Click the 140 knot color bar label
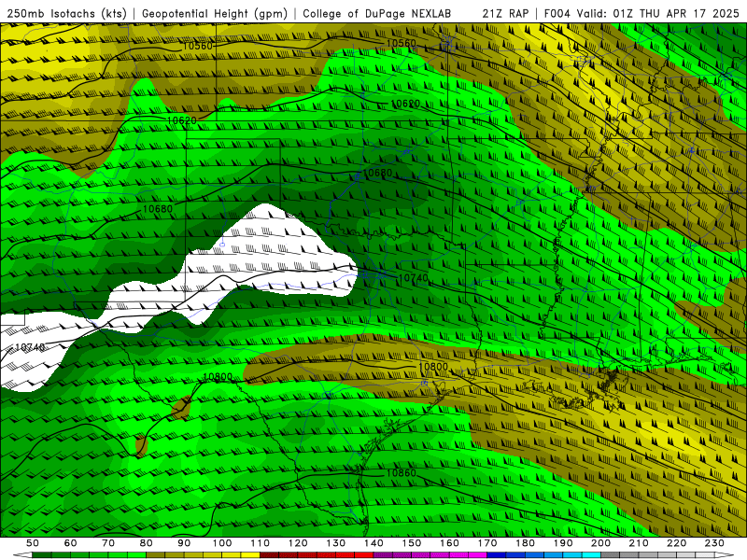The width and height of the screenshot is (747, 560). pyautogui.click(x=373, y=543)
